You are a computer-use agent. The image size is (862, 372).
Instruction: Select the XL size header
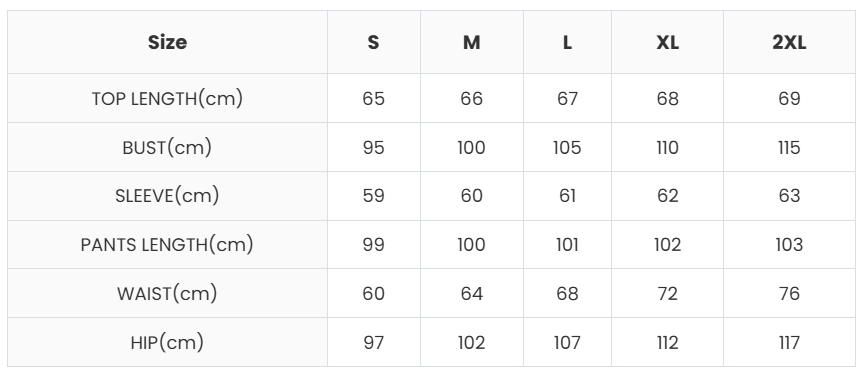coord(667,42)
